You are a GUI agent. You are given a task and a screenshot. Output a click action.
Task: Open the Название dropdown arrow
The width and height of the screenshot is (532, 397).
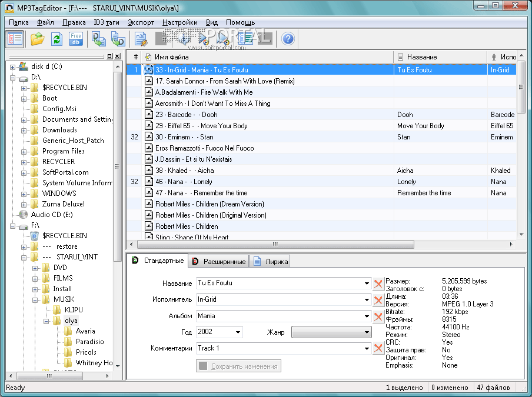pos(367,283)
